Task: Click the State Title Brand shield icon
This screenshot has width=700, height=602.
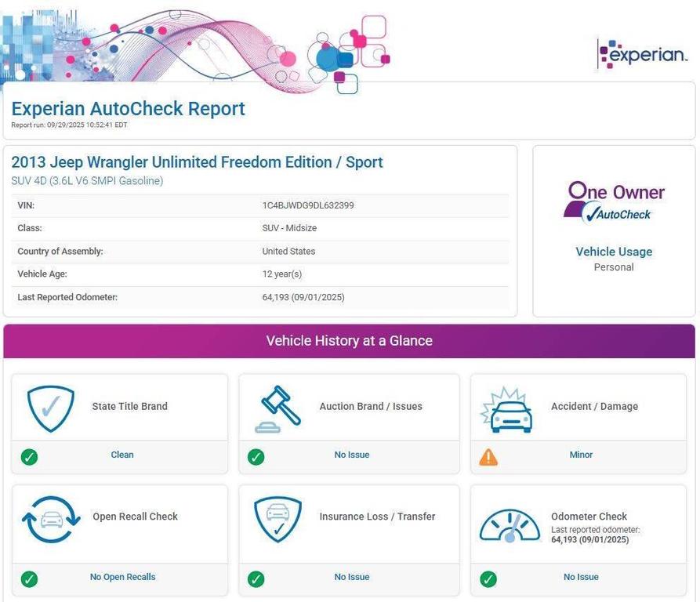Action: pos(50,408)
